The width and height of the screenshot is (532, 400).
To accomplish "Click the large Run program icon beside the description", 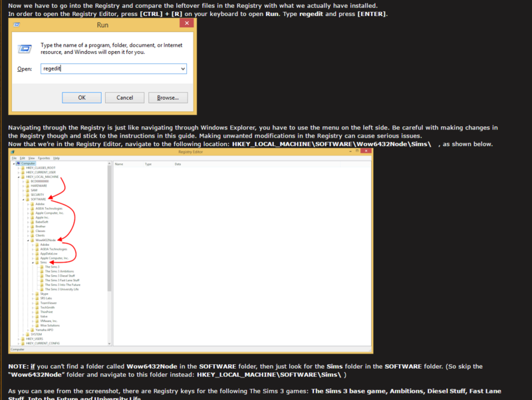I will (25, 49).
